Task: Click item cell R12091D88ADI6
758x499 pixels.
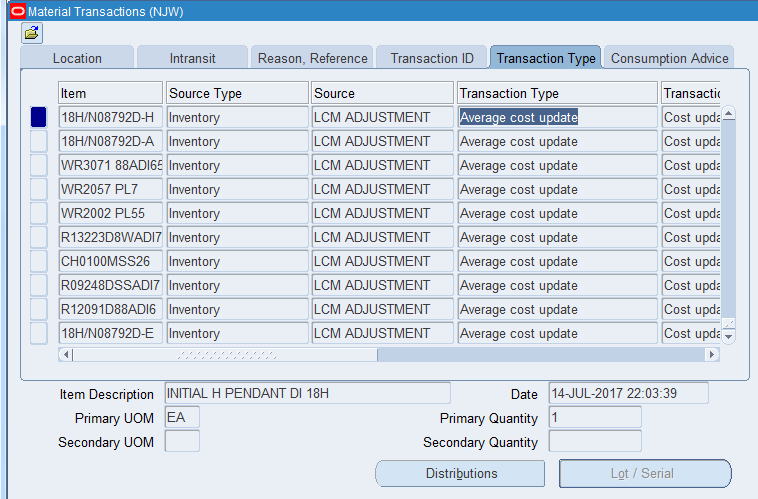Action: [110, 309]
